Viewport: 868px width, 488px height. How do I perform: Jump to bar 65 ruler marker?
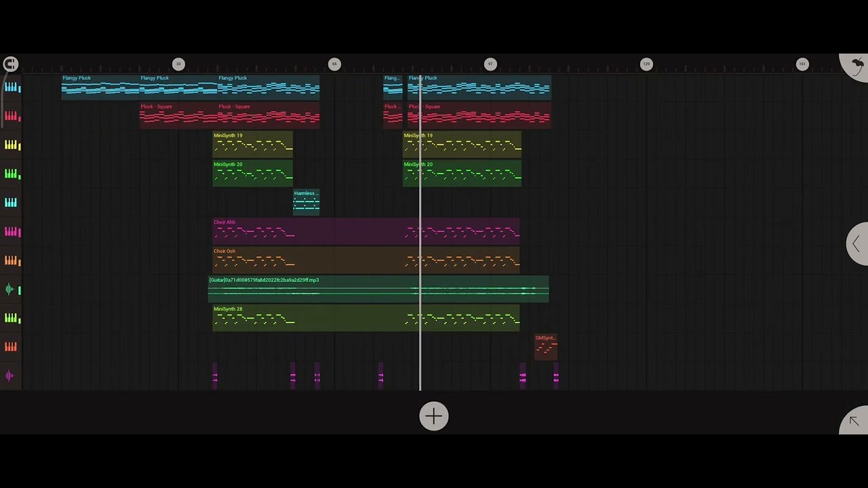pyautogui.click(x=334, y=64)
